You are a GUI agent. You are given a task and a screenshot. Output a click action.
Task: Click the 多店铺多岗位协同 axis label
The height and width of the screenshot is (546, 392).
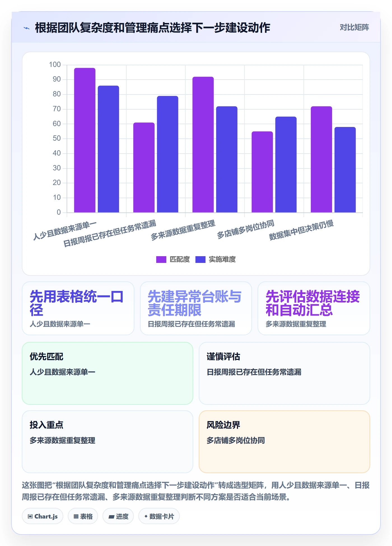(x=246, y=229)
